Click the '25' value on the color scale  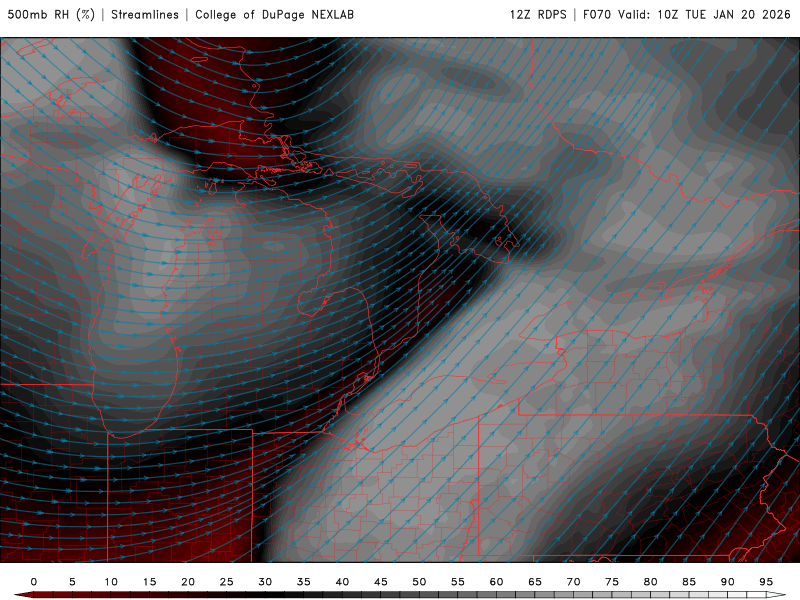pyautogui.click(x=227, y=582)
